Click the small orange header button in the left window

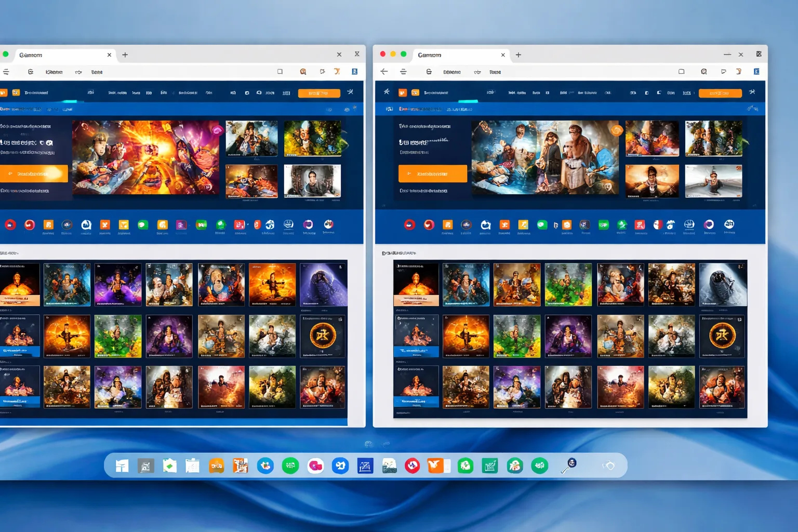point(319,93)
